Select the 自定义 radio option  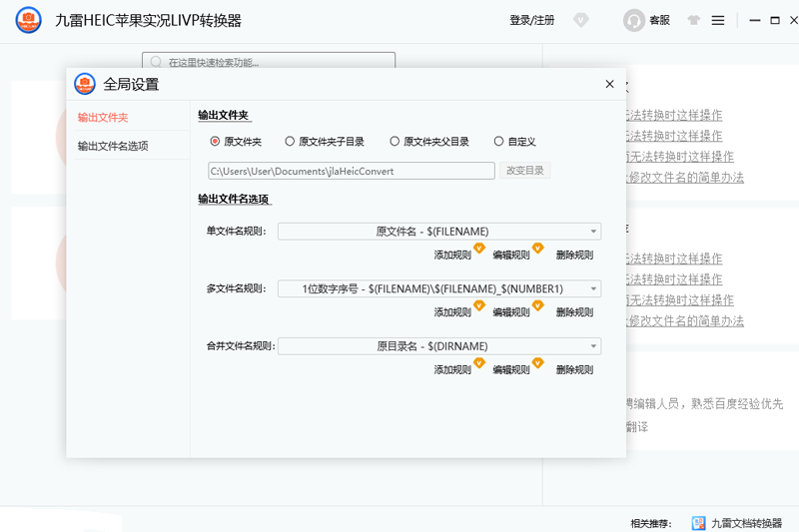[x=498, y=142]
